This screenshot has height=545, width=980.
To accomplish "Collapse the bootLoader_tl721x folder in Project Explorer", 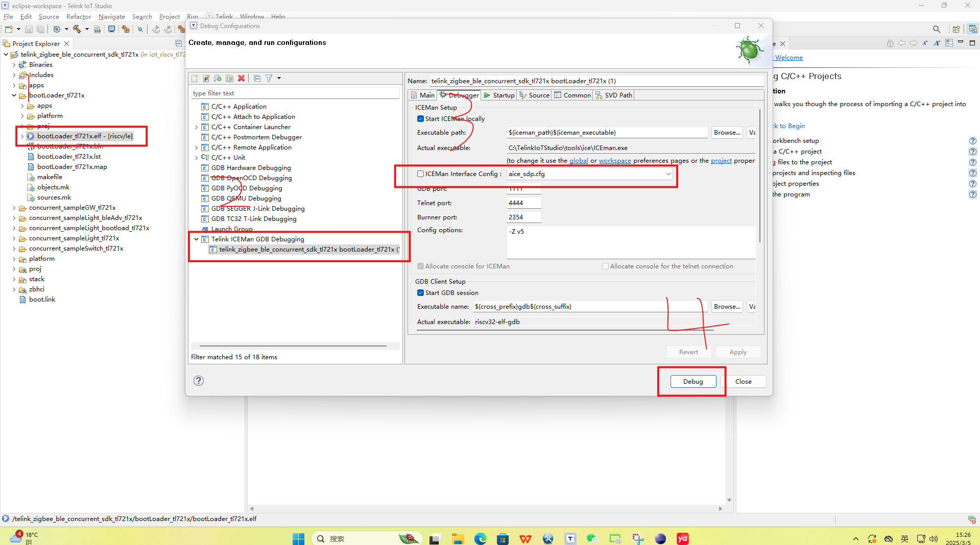I will coord(14,95).
